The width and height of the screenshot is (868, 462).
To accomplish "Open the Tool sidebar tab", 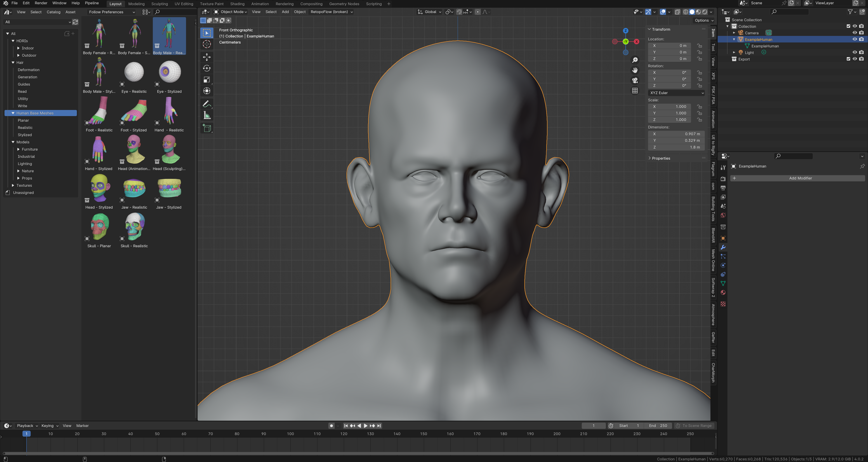I will (713, 47).
